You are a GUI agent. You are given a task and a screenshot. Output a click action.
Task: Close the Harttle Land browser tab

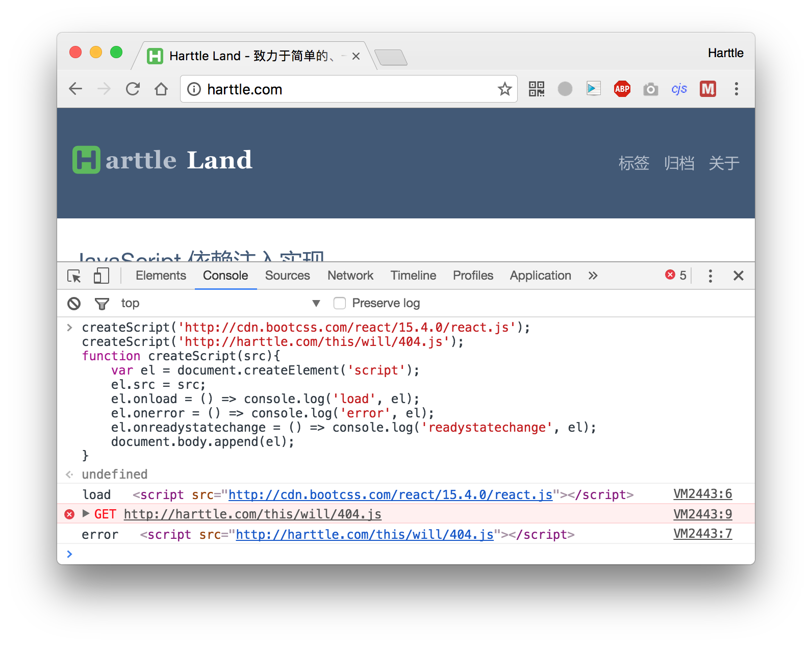(356, 56)
